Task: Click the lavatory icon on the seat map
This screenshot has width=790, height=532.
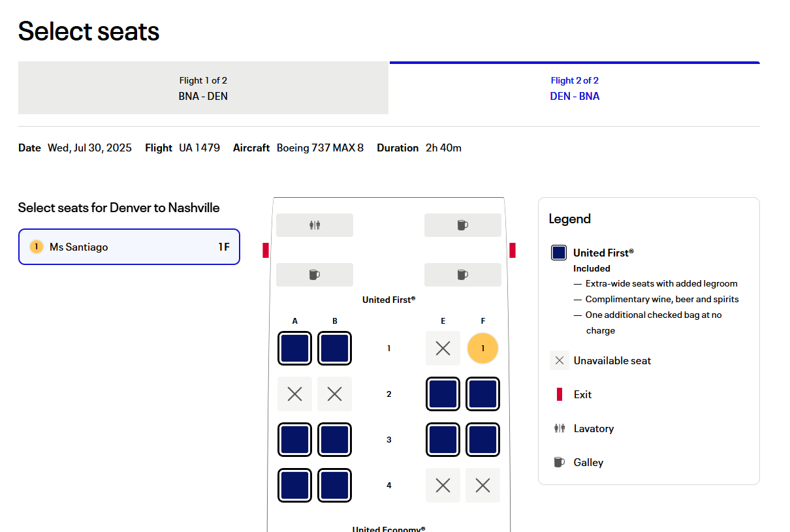Action: 315,225
